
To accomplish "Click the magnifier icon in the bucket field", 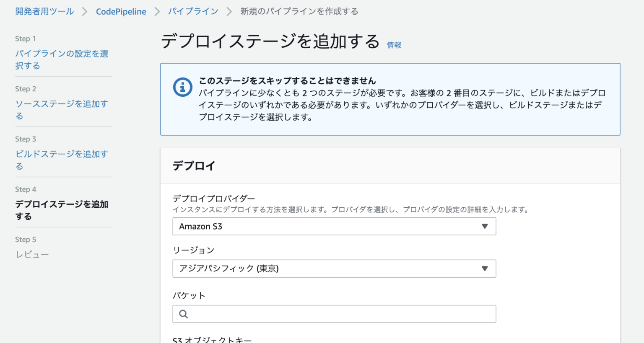I will pos(183,314).
